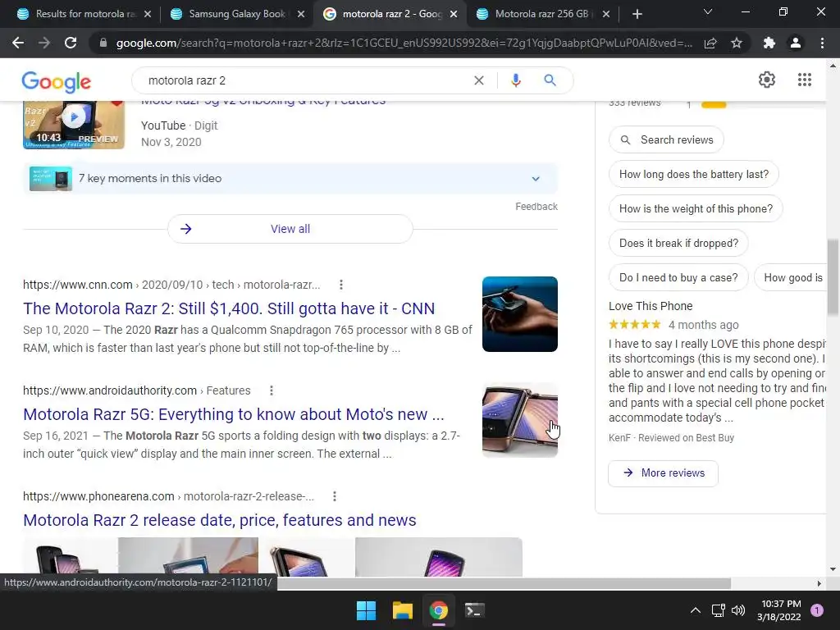840x630 pixels.
Task: Play the 10:43 video preview thumbnail
Action: [x=74, y=125]
